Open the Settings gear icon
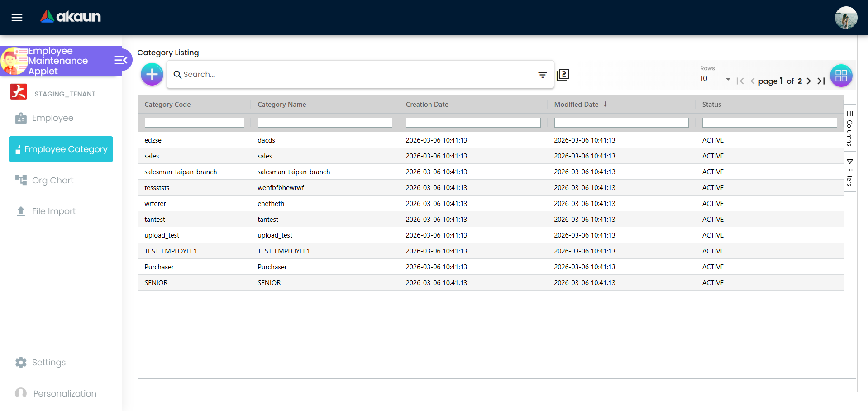The height and width of the screenshot is (411, 868). (x=21, y=362)
